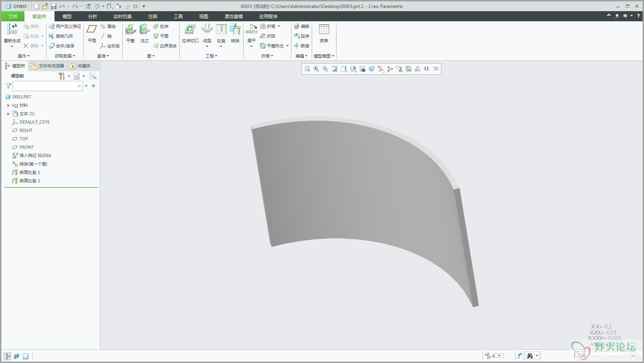
Task: Click User-Defined Feature (用户定义特征) button
Action: (65, 27)
